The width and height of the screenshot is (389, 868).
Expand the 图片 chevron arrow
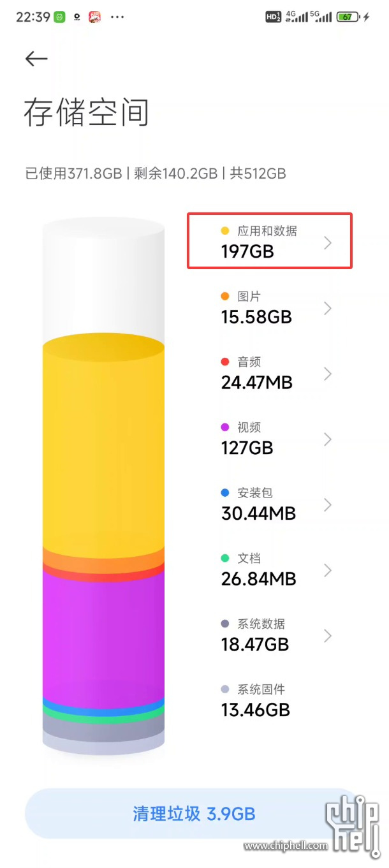(328, 308)
